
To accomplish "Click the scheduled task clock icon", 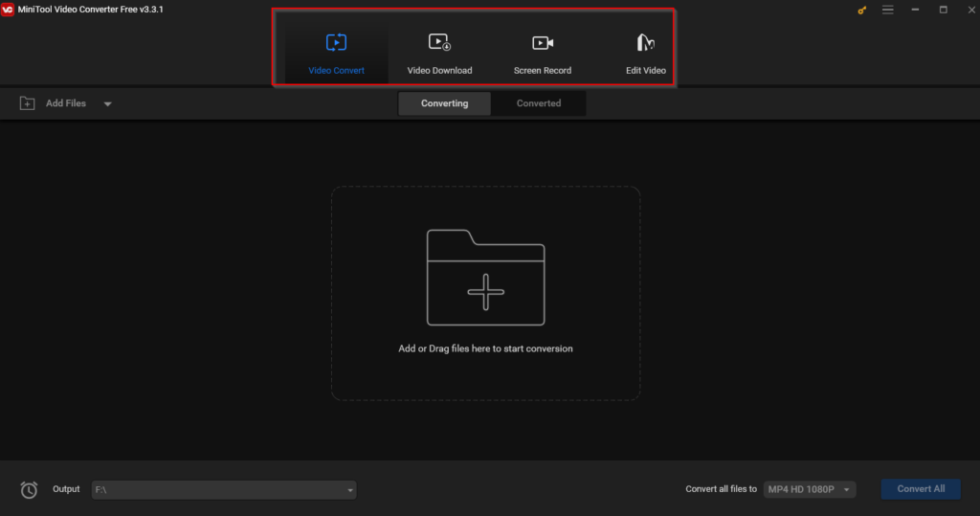I will [29, 489].
